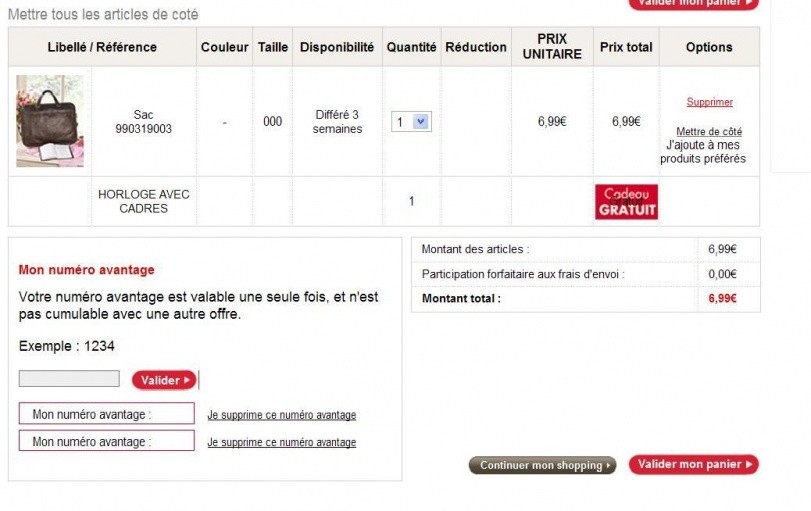This screenshot has height=511, width=811.
Task: Select the lower Mon numéro avantage box
Action: 106,441
